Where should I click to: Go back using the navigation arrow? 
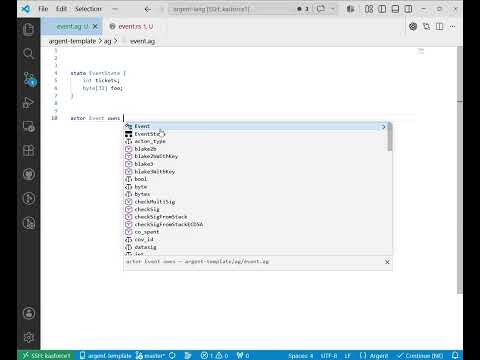point(147,9)
